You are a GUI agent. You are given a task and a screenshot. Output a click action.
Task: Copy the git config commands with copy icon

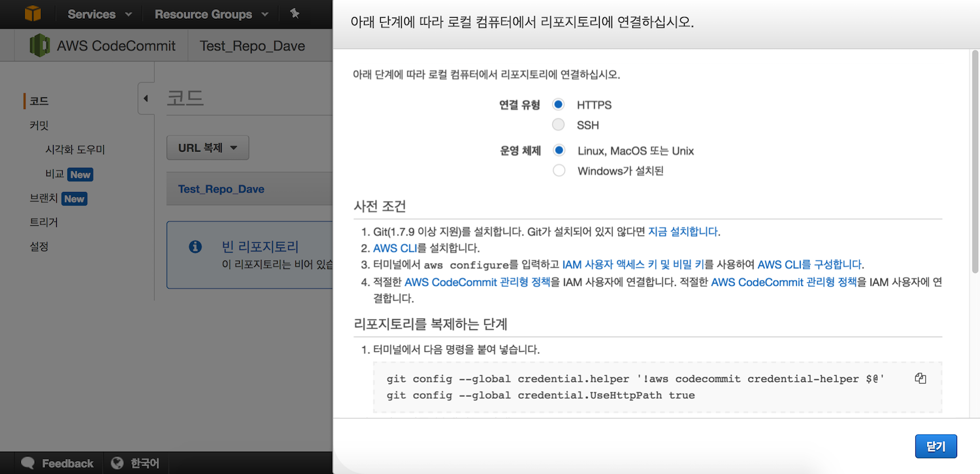(x=921, y=379)
